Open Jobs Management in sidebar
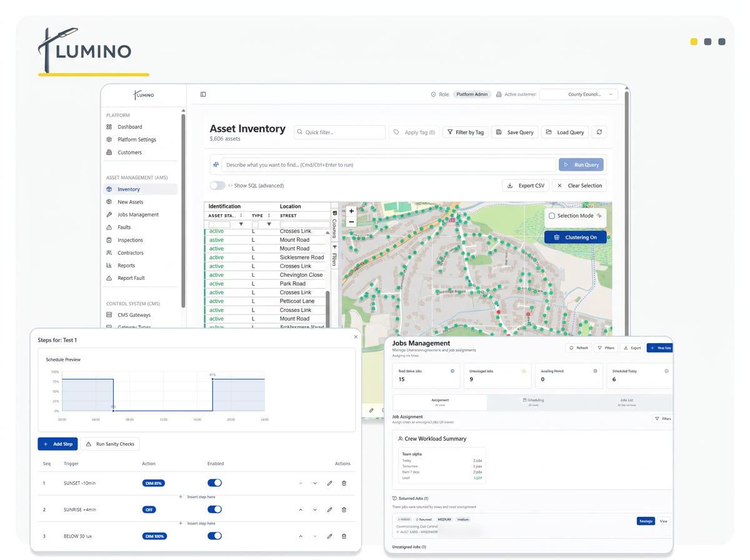 [138, 214]
